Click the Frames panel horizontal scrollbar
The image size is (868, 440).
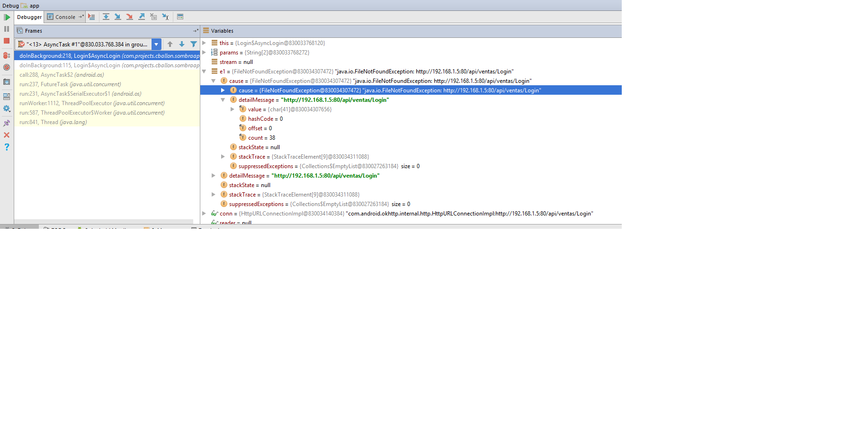pos(104,222)
